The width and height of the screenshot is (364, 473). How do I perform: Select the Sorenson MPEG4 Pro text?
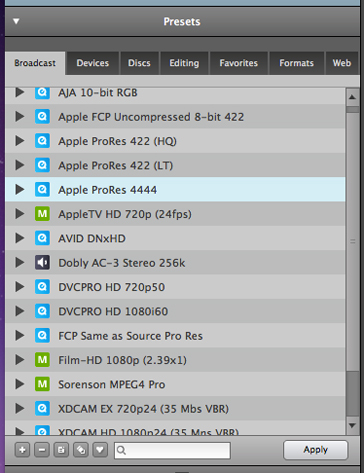tap(112, 385)
